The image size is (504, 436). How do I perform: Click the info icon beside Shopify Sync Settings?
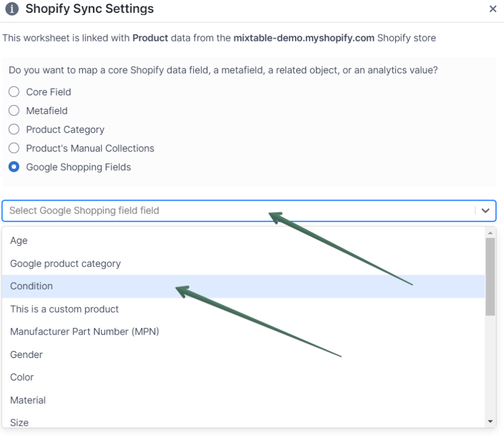[x=12, y=10]
